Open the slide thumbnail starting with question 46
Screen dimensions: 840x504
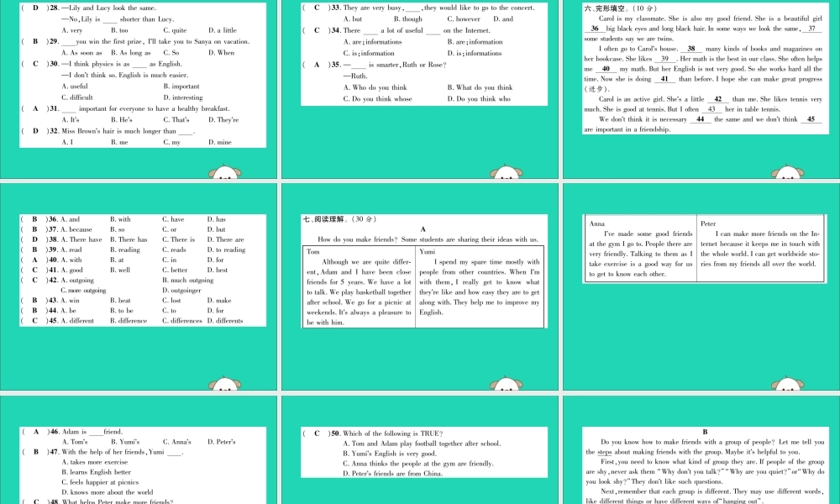pos(139,450)
